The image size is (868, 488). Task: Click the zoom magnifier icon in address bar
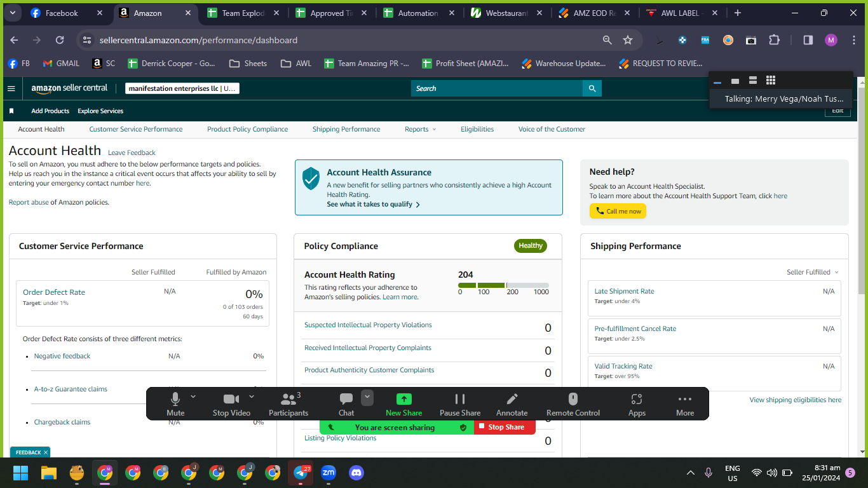607,40
